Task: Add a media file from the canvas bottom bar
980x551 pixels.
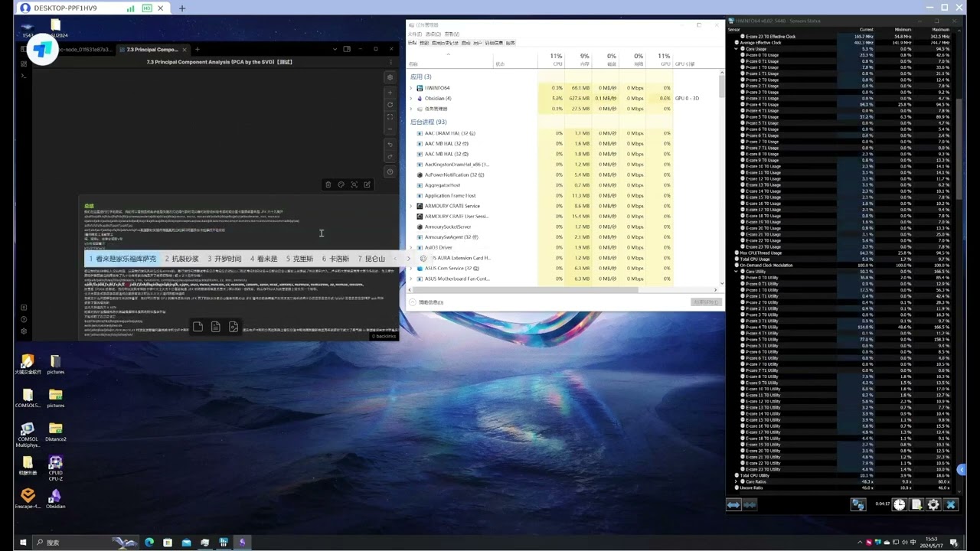Action: point(234,327)
